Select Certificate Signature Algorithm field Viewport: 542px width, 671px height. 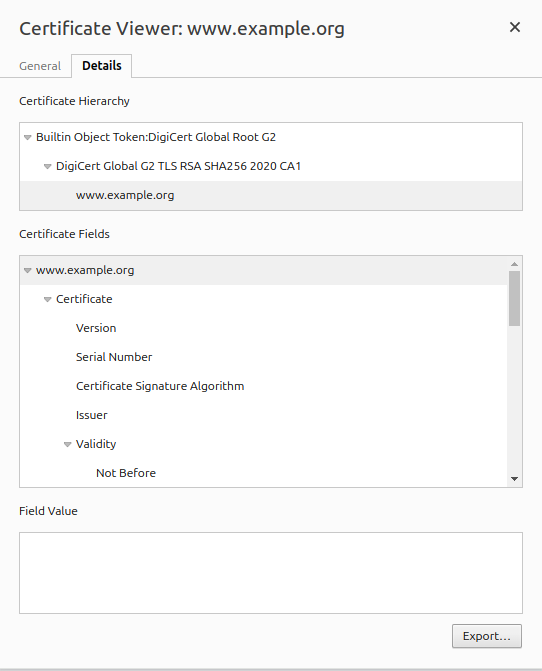coord(160,386)
